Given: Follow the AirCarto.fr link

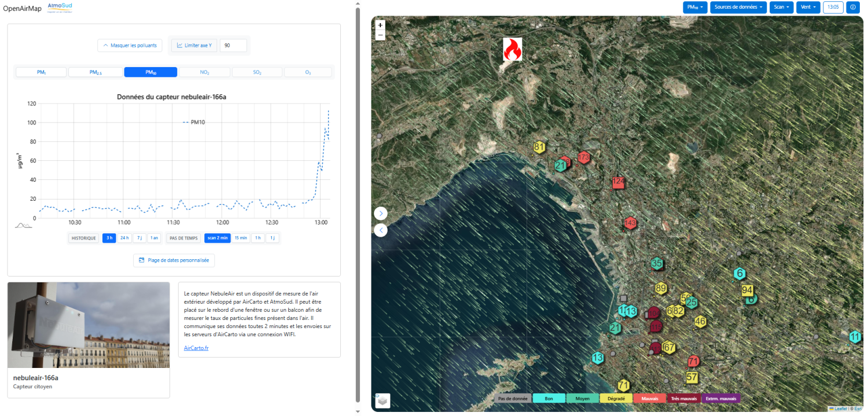Looking at the screenshot, I should 196,348.
